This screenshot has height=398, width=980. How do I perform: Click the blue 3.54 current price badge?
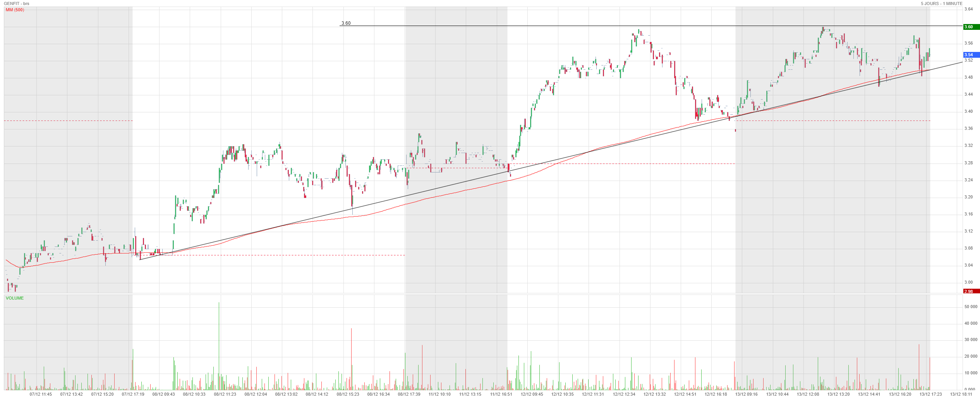click(x=971, y=55)
